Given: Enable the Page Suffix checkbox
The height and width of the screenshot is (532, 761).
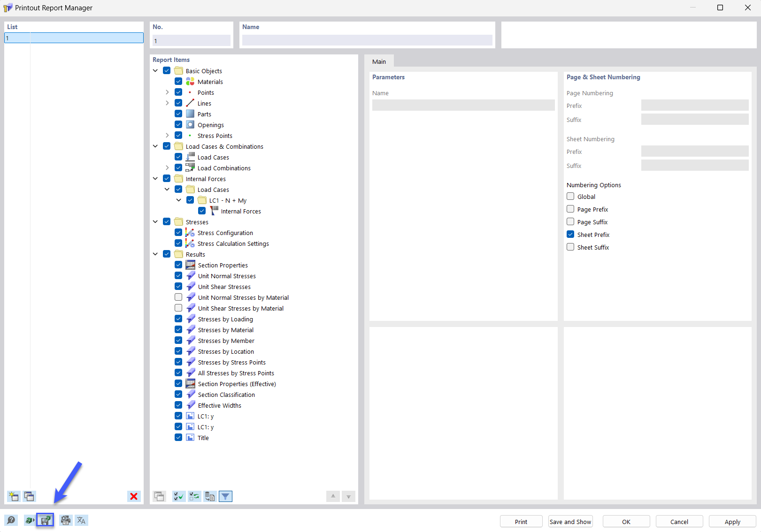Looking at the screenshot, I should tap(570, 222).
